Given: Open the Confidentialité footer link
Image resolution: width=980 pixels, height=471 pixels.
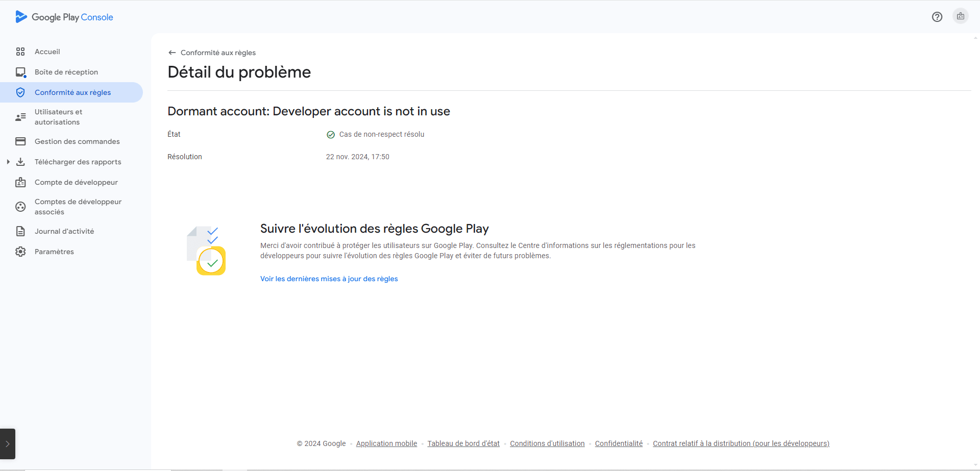Looking at the screenshot, I should click(x=619, y=443).
